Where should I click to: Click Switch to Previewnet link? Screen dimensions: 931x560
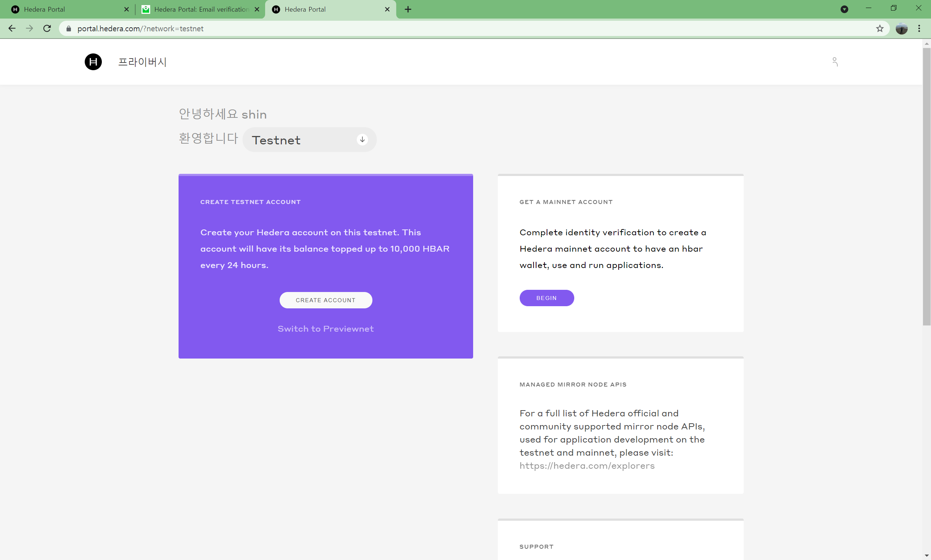[325, 329]
